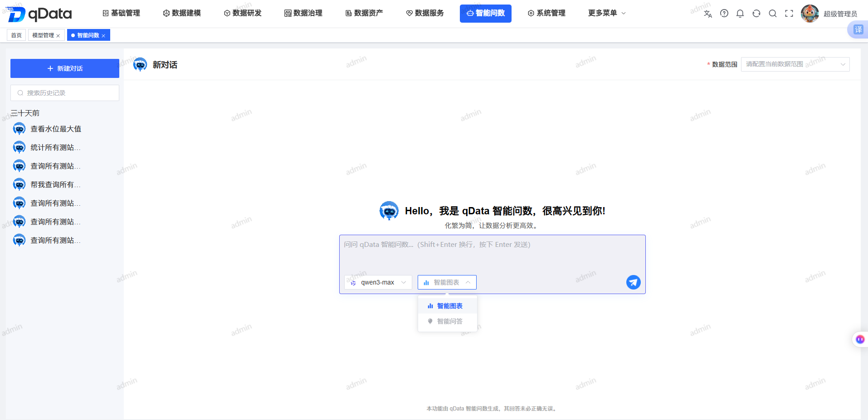
Task: Focus the 搜索历史记录 search box
Action: pyautogui.click(x=65, y=93)
